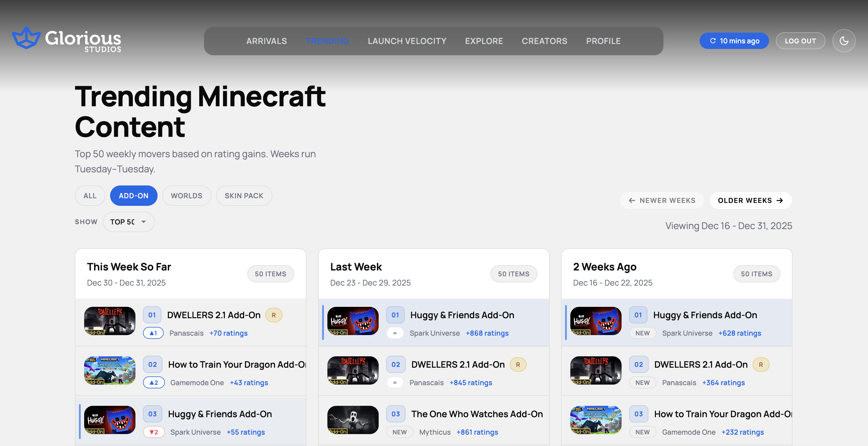868x446 pixels.
Task: Select the WORLDS content filter
Action: (186, 195)
